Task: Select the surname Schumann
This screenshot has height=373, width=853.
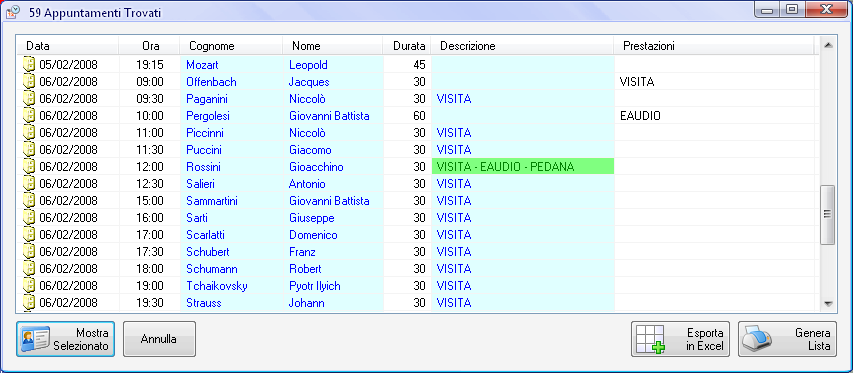Action: (x=212, y=269)
